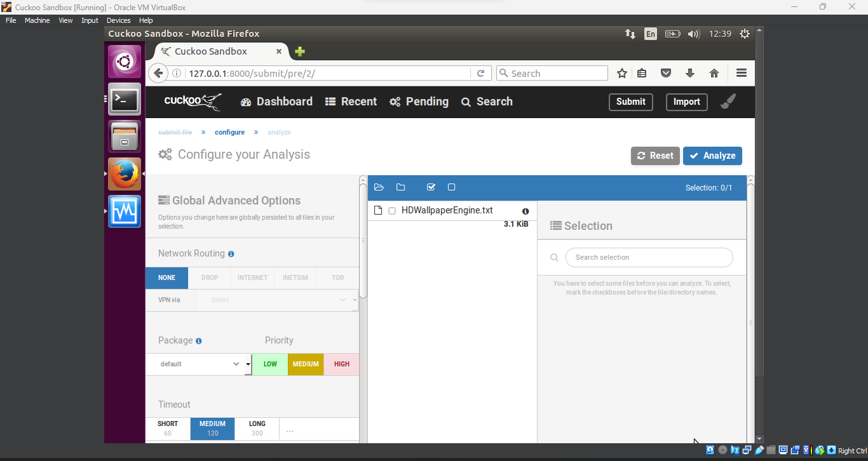Set priority to LOW
This screenshot has width=868, height=461.
tap(270, 364)
